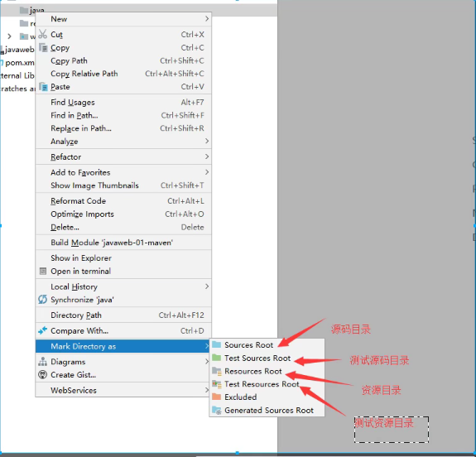Select Delete... menu entry

tap(123, 227)
